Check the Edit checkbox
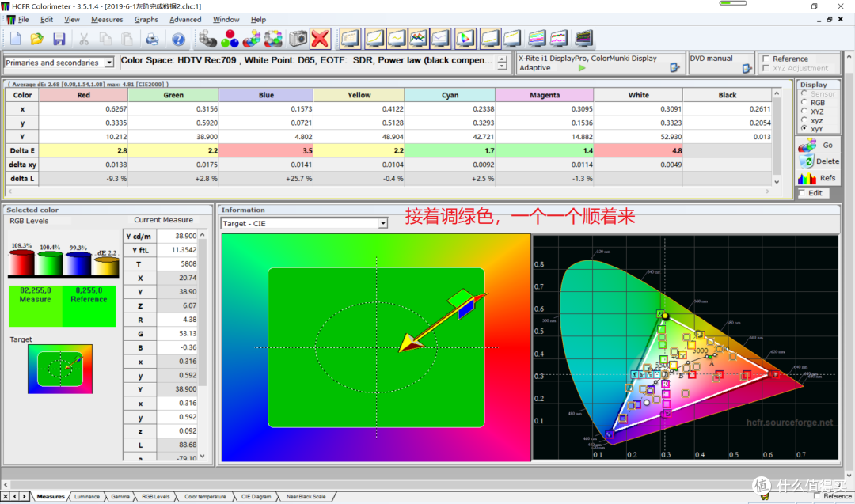This screenshot has width=855, height=504. 803,193
